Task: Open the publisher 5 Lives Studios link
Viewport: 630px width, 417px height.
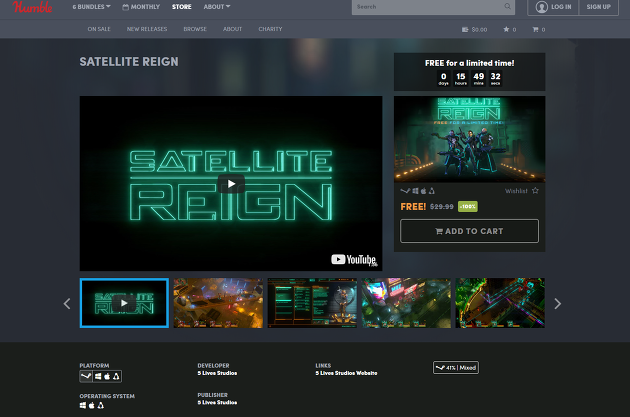Action: pyautogui.click(x=217, y=403)
